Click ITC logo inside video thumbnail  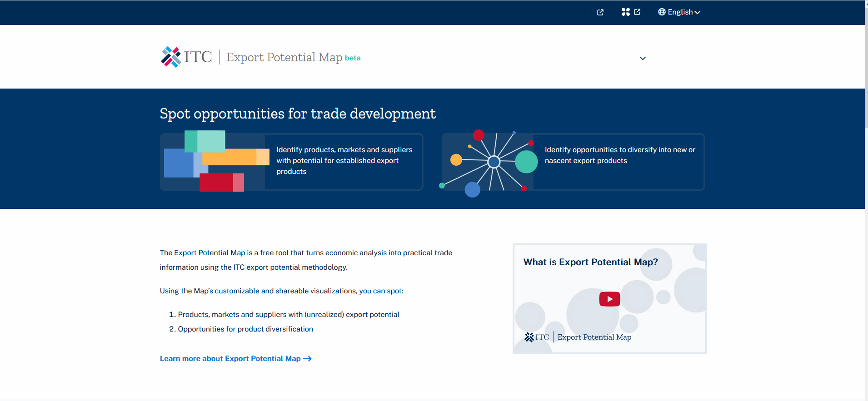537,337
